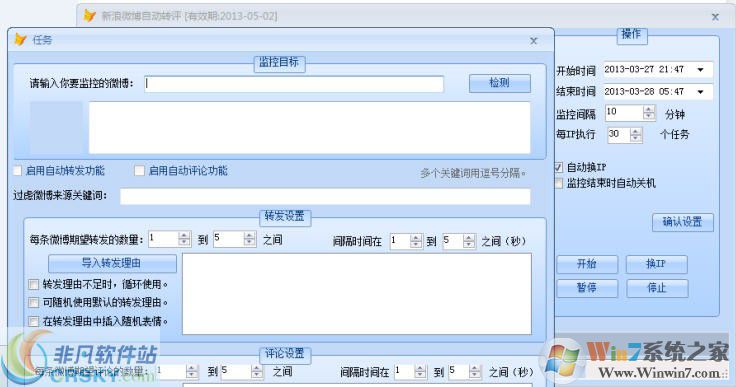Check 监控结束时自动关机 checkbox
The image size is (736, 387).
coord(559,183)
